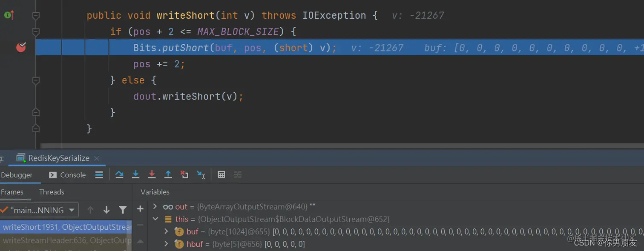Click the red Force Step Into icon
The width and height of the screenshot is (644, 251).
(152, 174)
